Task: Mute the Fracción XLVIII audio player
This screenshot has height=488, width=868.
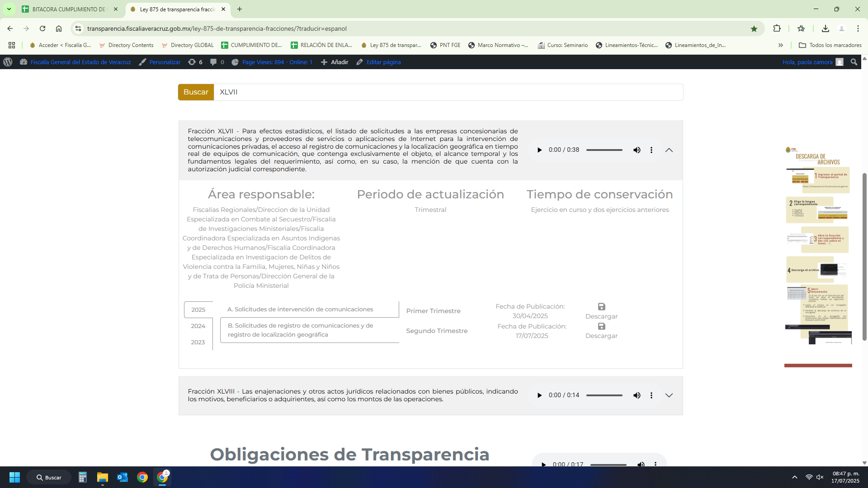Action: pyautogui.click(x=637, y=395)
